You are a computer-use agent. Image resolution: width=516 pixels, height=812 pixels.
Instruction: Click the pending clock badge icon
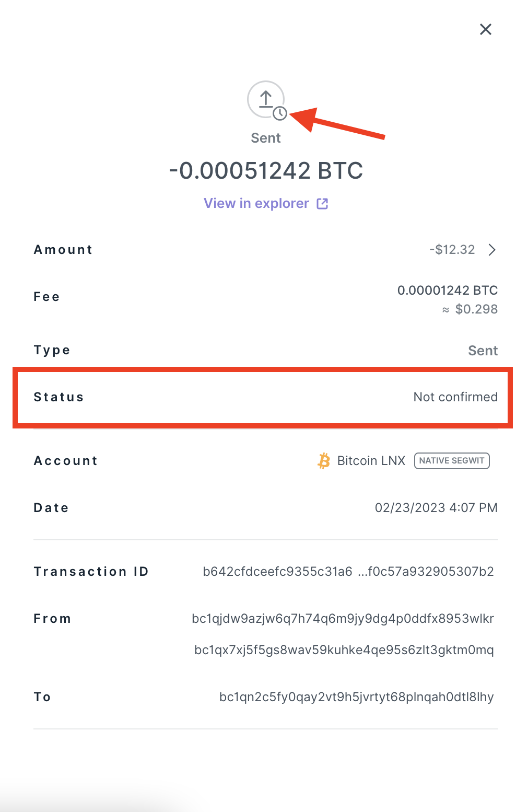(280, 113)
